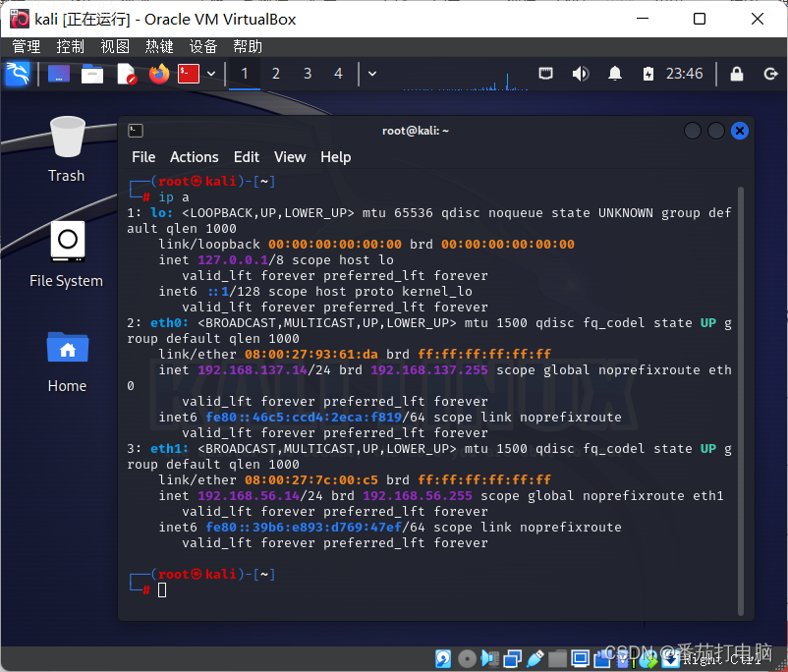Click the volume speaker icon

(x=581, y=74)
